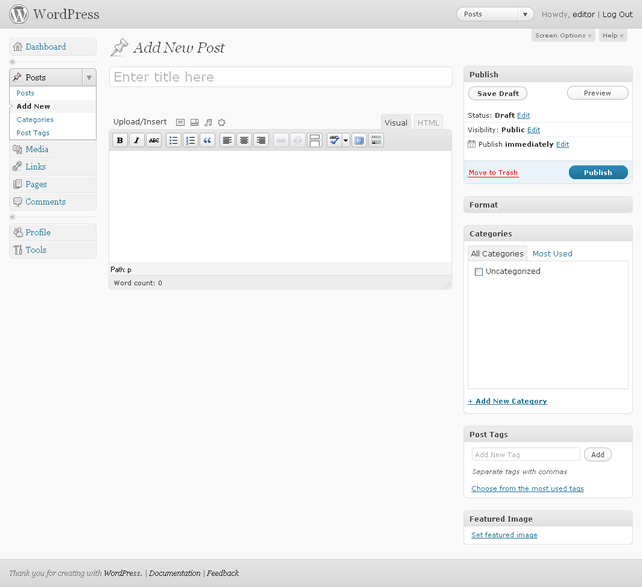Screen dimensions: 642x587
Task: Toggle fullscreen editing mode
Action: click(x=359, y=140)
